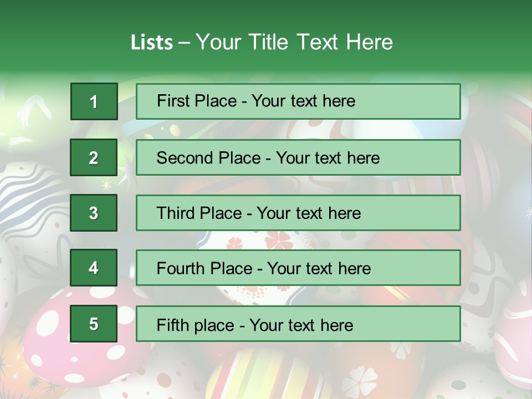Screen dimensions: 532x399
Task: Select 'Your Title Text Here' title text
Action: pyautogui.click(x=294, y=42)
